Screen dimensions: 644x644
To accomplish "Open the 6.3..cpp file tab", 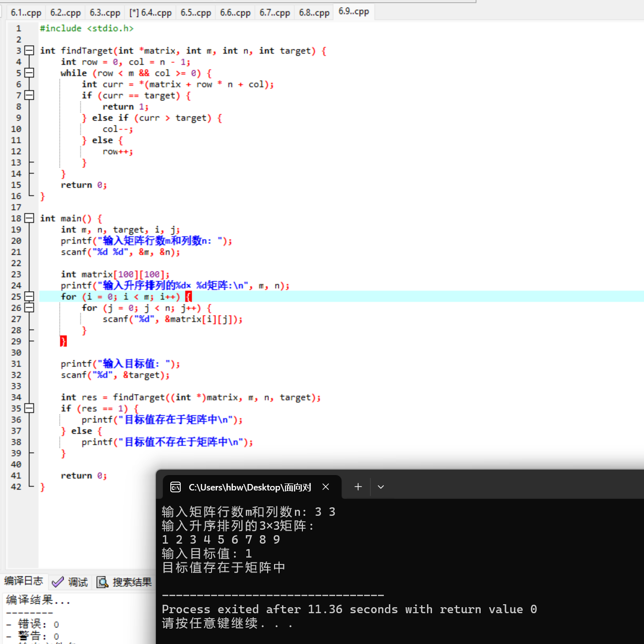I will [105, 12].
